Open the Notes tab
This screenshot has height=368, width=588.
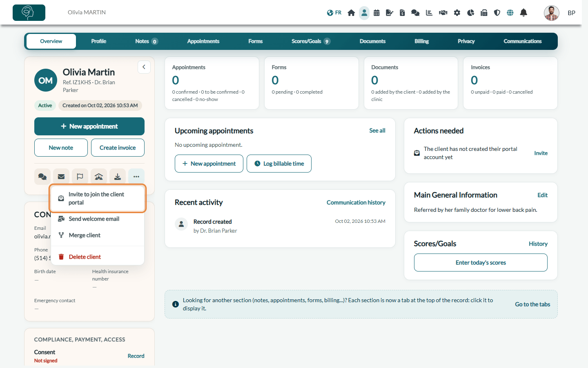146,41
